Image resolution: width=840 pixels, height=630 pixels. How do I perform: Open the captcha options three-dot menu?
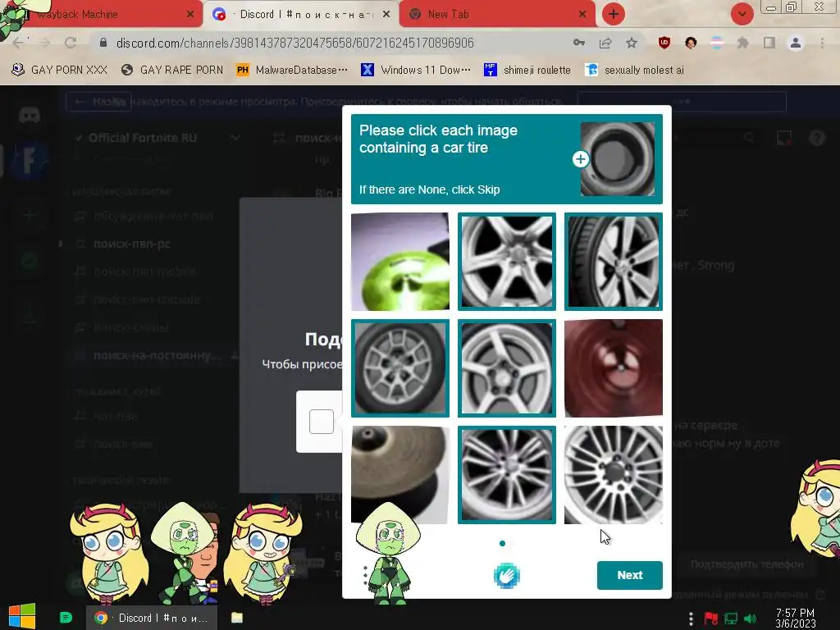click(x=365, y=576)
